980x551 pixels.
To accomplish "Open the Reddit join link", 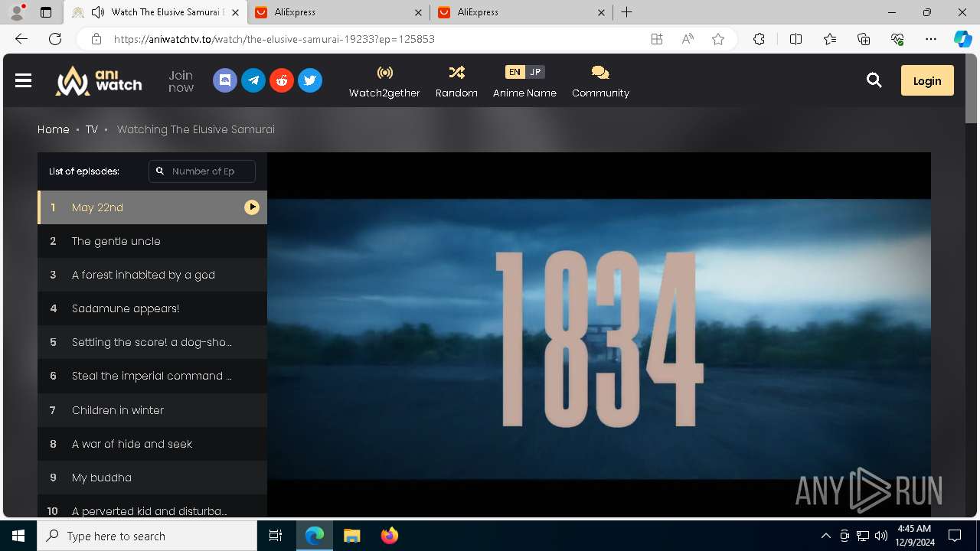I will (x=282, y=80).
